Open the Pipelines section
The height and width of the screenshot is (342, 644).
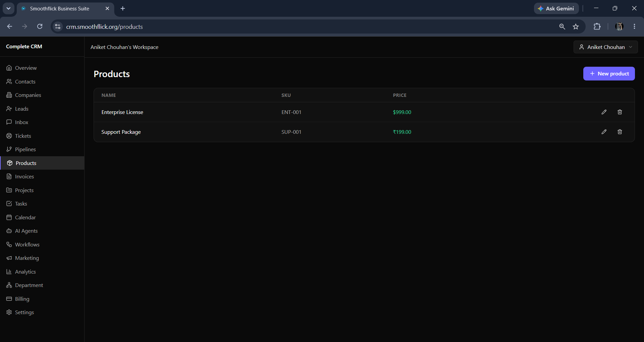tap(42, 149)
